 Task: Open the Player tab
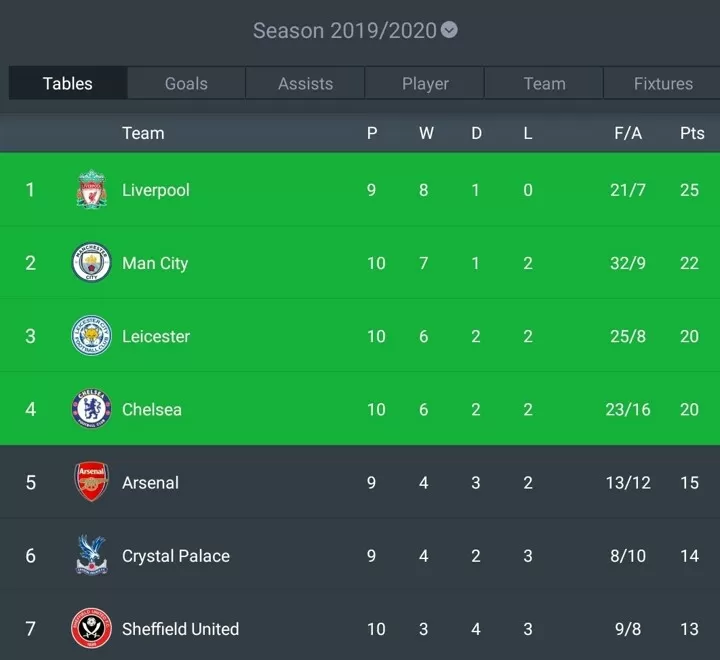tap(425, 83)
